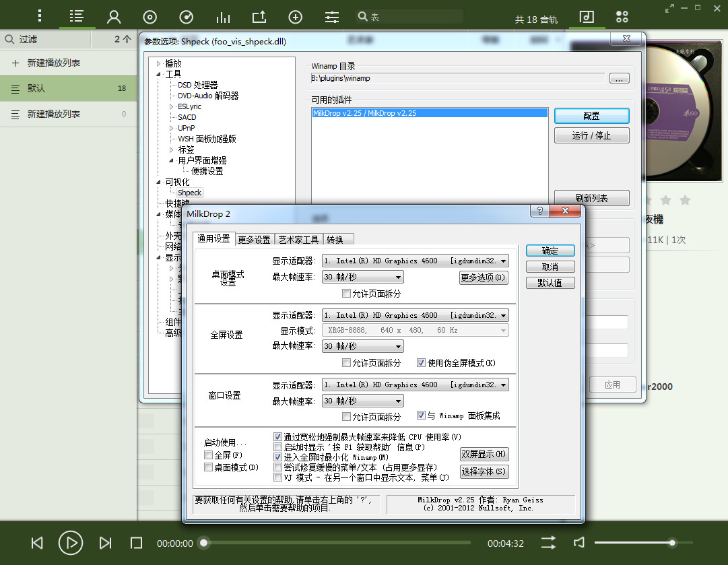Select the 默认 playlist in sidebar

click(x=68, y=88)
